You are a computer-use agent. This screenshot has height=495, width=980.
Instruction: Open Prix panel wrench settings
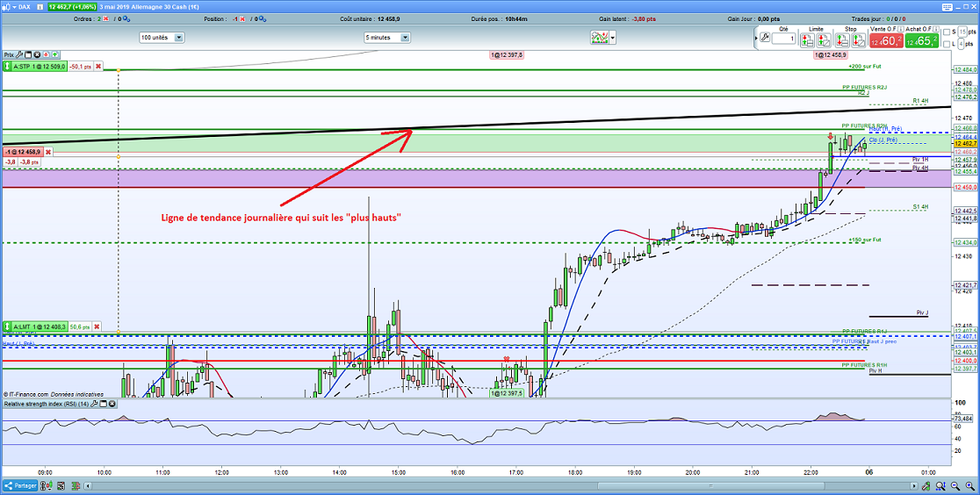point(19,55)
